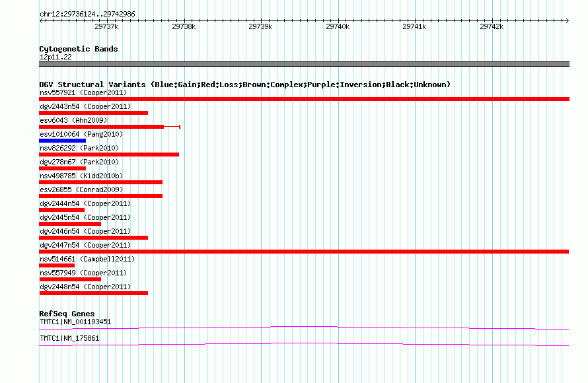Click the chr12:29736124..29742986 coordinate label
Image resolution: width=588 pixels, height=383 pixels.
coord(87,15)
